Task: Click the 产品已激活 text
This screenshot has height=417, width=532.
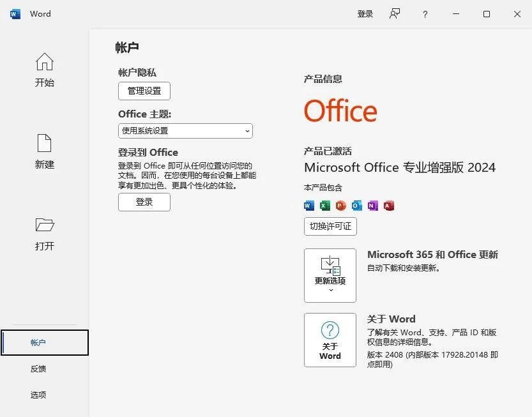Action: pyautogui.click(x=328, y=151)
